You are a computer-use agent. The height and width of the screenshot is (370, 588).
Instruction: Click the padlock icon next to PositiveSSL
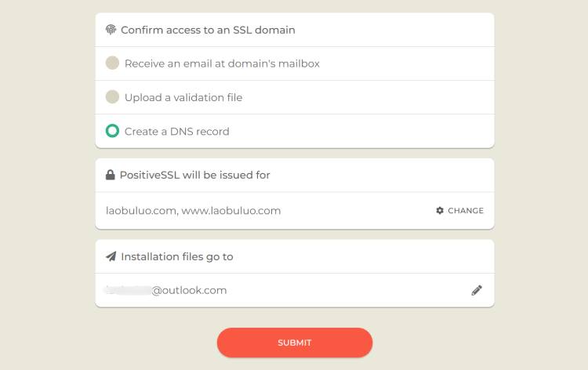coord(111,175)
